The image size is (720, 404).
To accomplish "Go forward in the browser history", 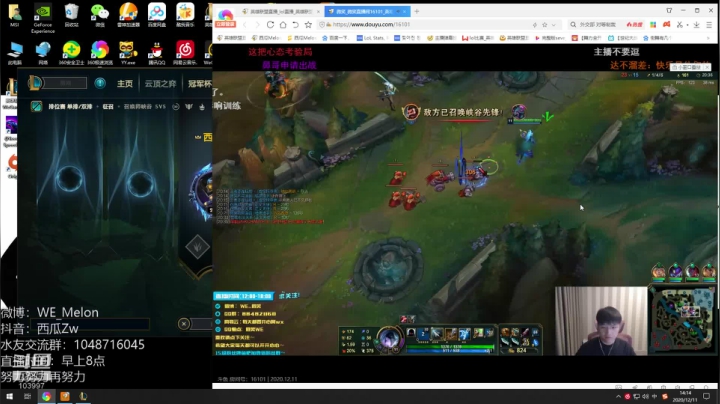I will pos(257,25).
